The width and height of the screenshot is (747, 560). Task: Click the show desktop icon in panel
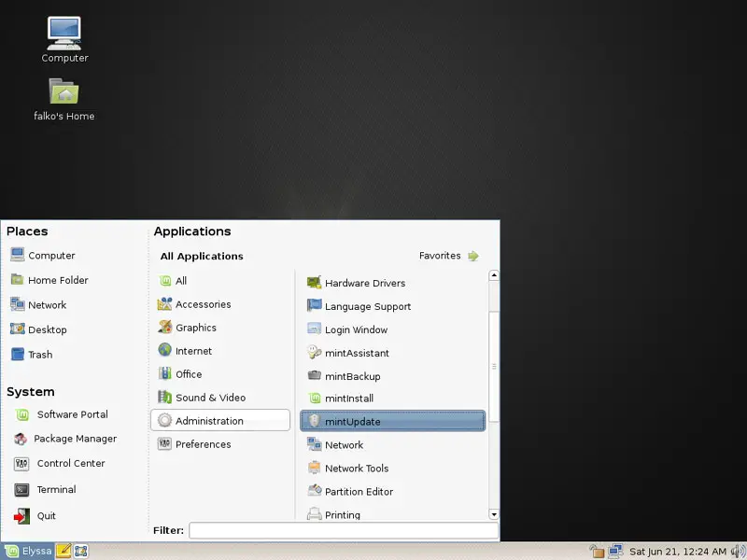point(81,552)
